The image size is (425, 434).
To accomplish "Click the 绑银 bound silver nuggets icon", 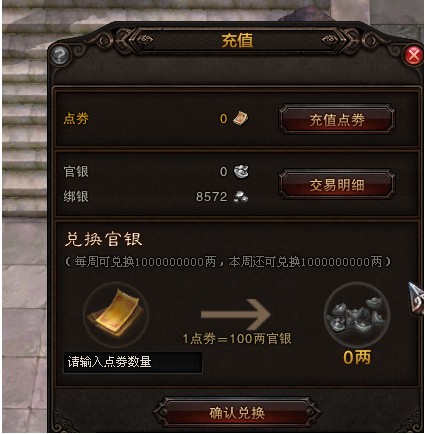I will click(241, 196).
